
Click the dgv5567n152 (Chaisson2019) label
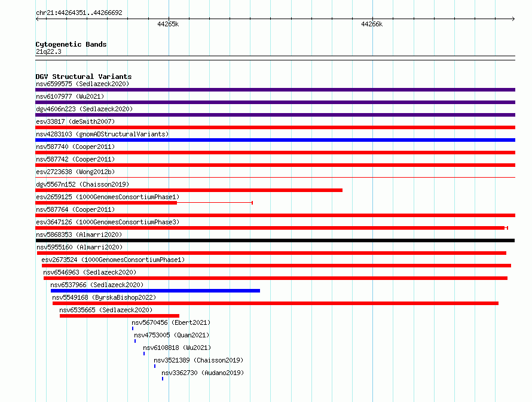coord(82,184)
